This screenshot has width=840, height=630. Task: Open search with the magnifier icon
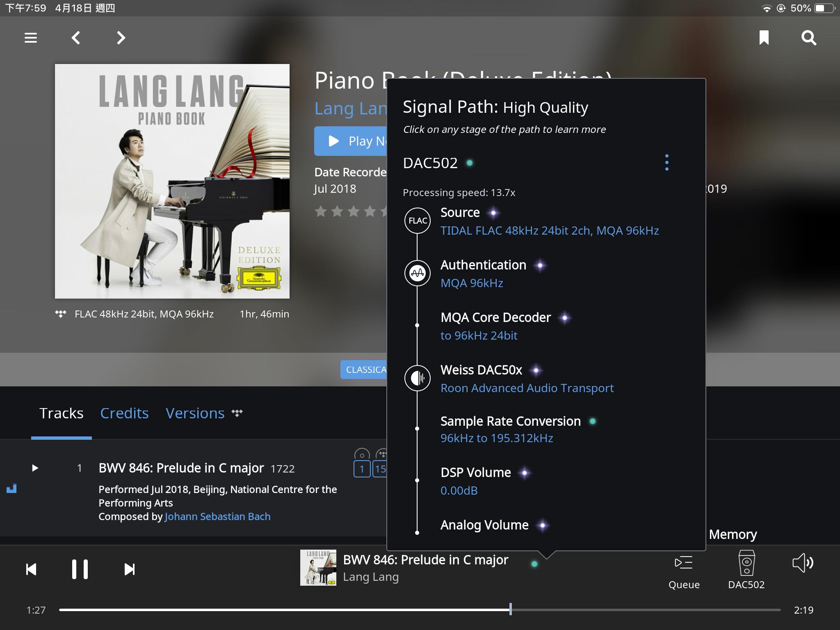point(809,38)
